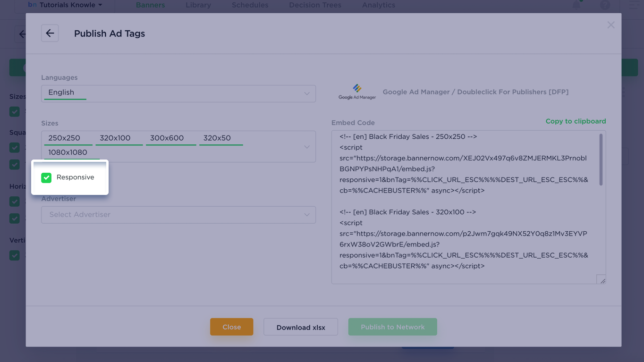
Task: Open the Library tab in background
Action: coord(198,5)
